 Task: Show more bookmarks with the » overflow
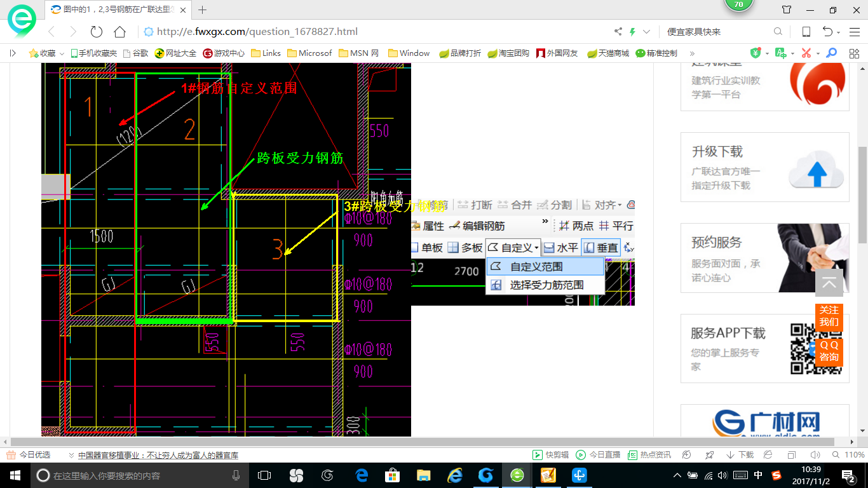tap(692, 53)
